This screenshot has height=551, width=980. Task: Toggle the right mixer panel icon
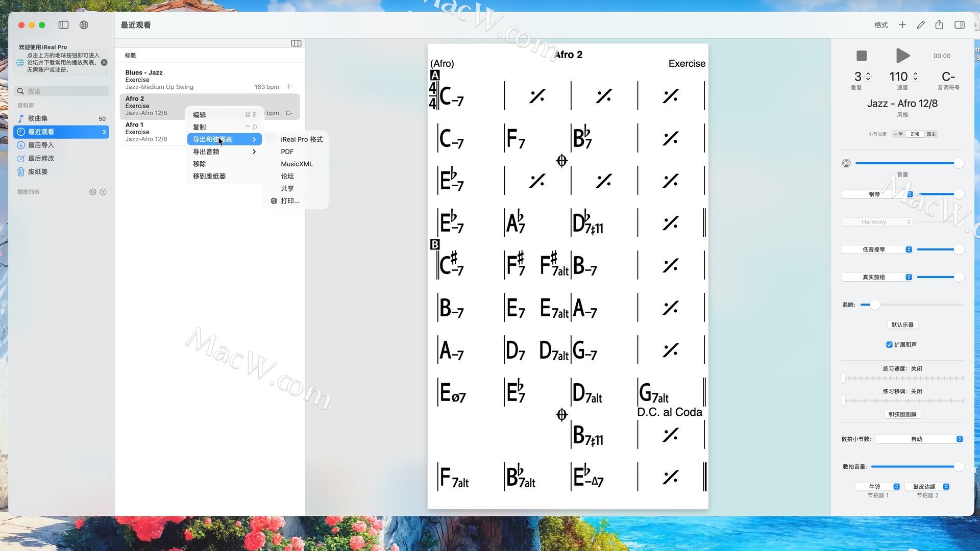point(960,25)
